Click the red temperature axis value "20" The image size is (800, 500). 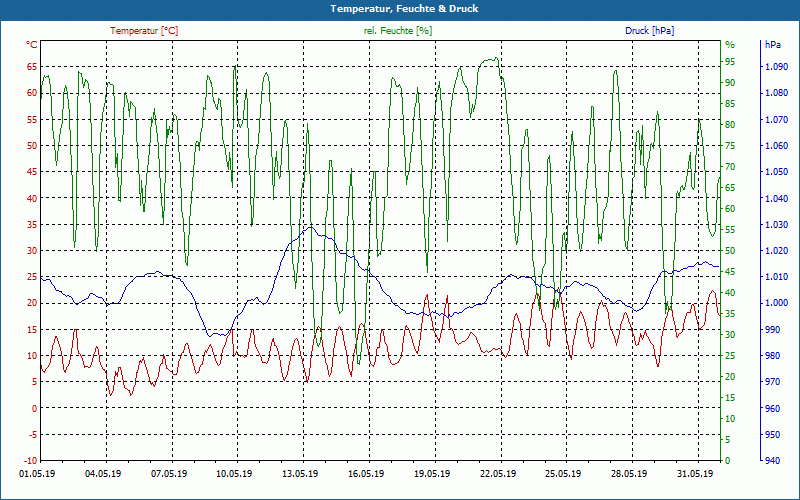(x=33, y=303)
